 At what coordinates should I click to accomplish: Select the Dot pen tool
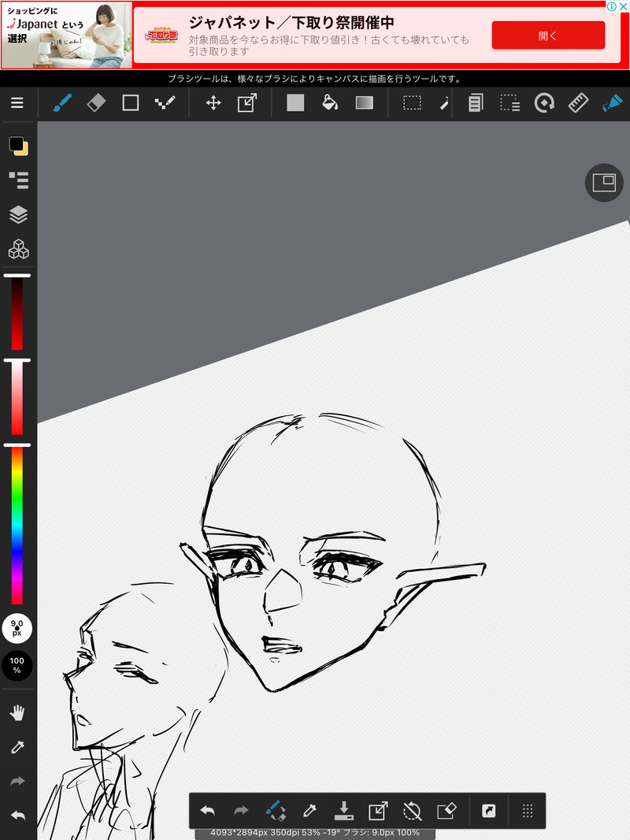165,102
